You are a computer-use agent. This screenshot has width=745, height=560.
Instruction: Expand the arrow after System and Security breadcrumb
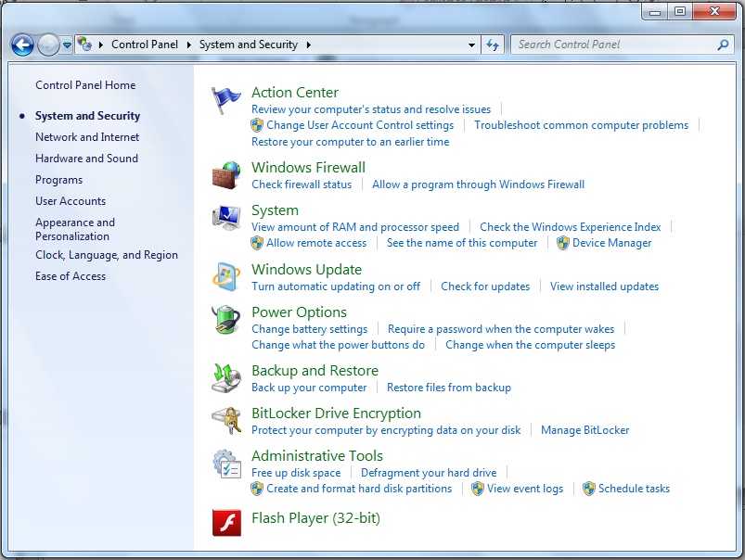point(309,45)
